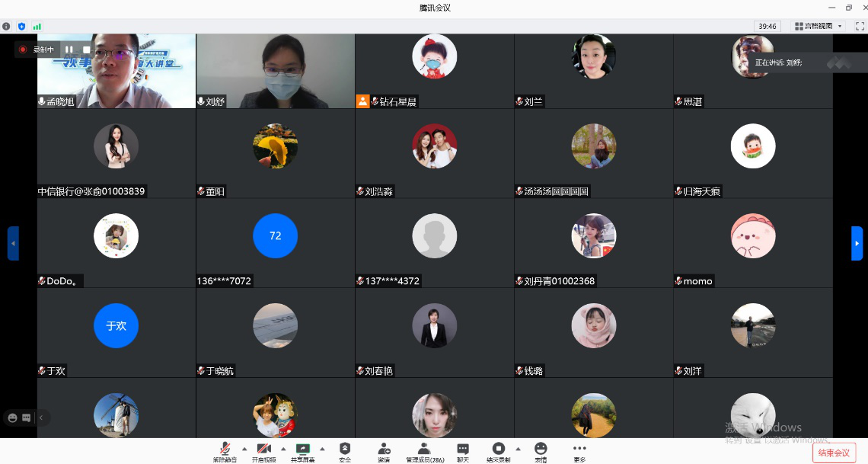
Task: Click the microphone icon beside 孟晓旭
Action: coord(42,101)
